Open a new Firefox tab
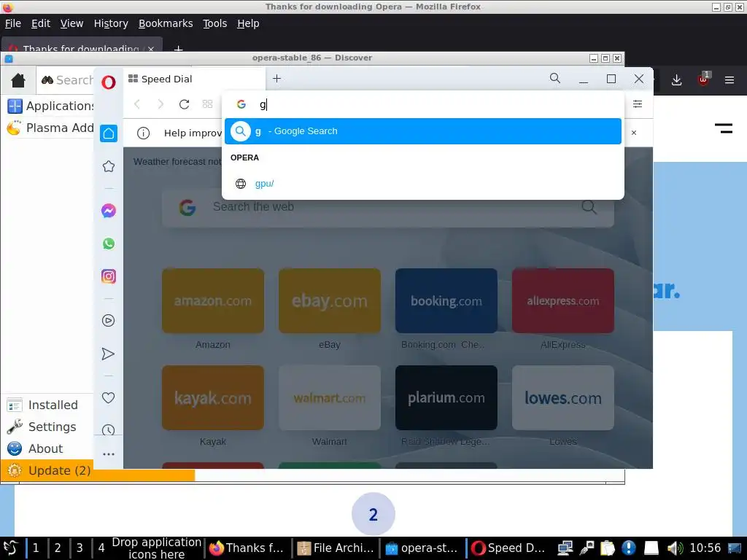Image resolution: width=747 pixels, height=560 pixels. coord(178,48)
